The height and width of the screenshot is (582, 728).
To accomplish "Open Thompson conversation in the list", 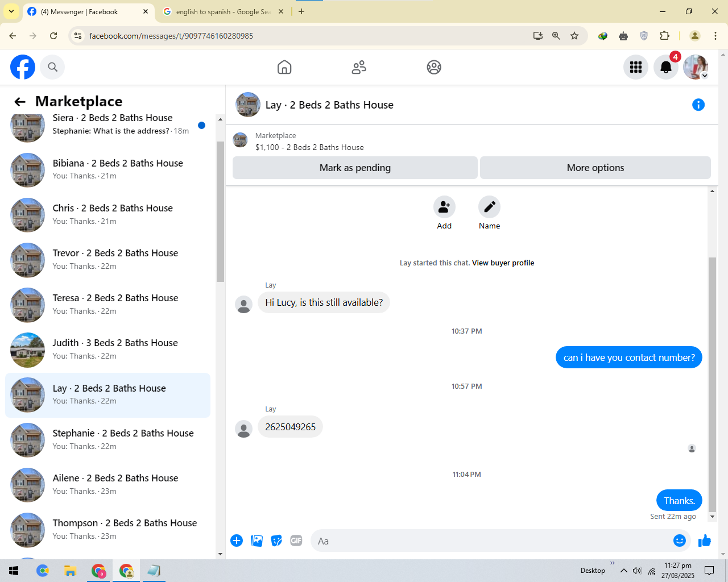I will coord(108,529).
